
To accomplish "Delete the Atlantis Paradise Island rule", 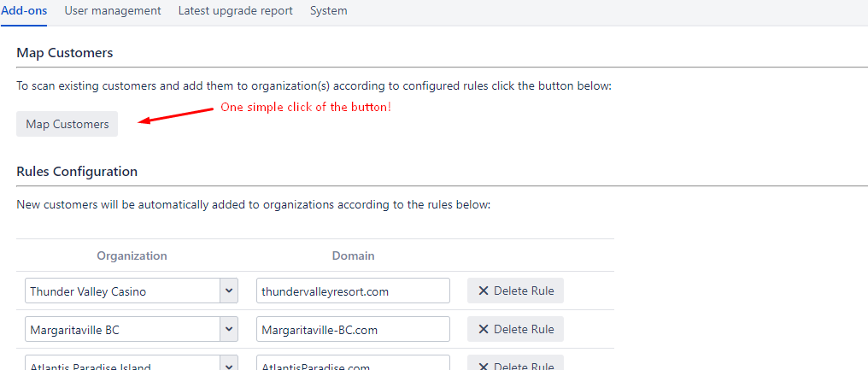I will [515, 365].
